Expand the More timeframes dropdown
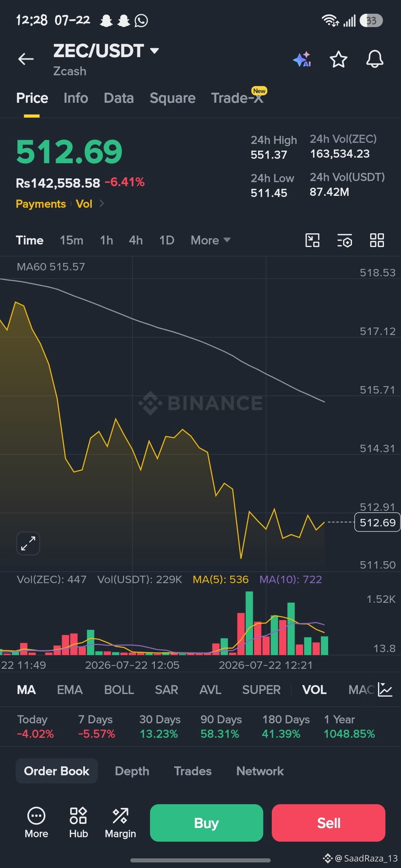401x868 pixels. (211, 240)
